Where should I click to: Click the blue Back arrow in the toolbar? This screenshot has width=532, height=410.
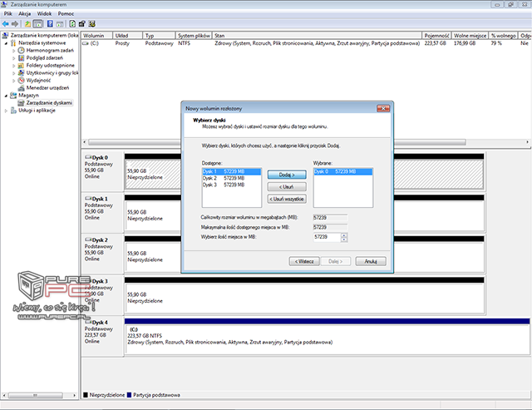pos(6,24)
